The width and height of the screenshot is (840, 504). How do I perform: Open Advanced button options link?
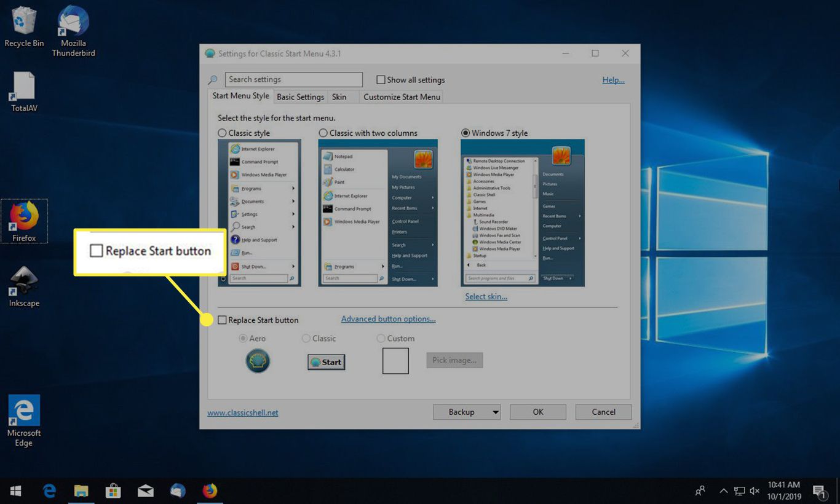tap(388, 319)
